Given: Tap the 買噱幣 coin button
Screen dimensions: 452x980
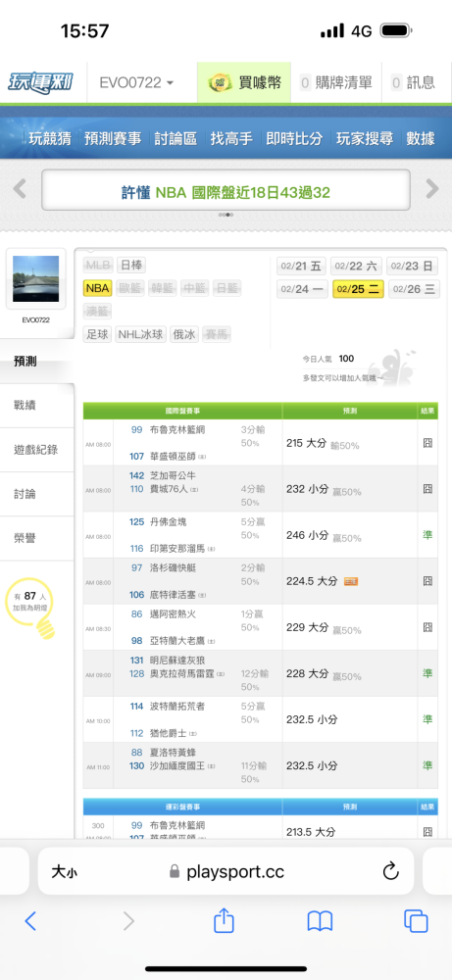Looking at the screenshot, I should 244,82.
